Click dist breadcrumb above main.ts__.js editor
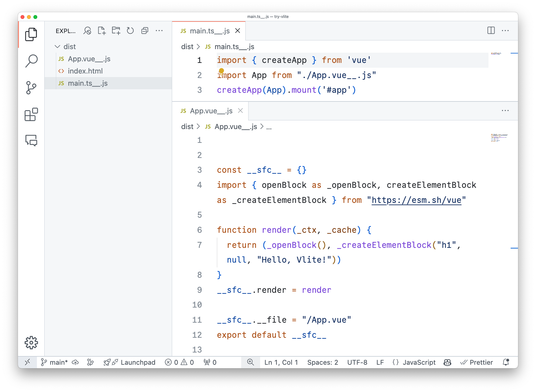536x392 pixels. (187, 47)
